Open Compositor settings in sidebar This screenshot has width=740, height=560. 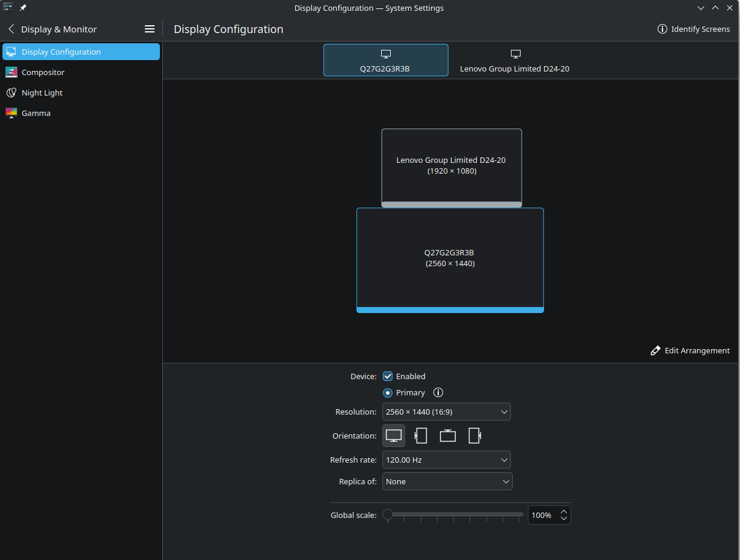click(x=43, y=72)
